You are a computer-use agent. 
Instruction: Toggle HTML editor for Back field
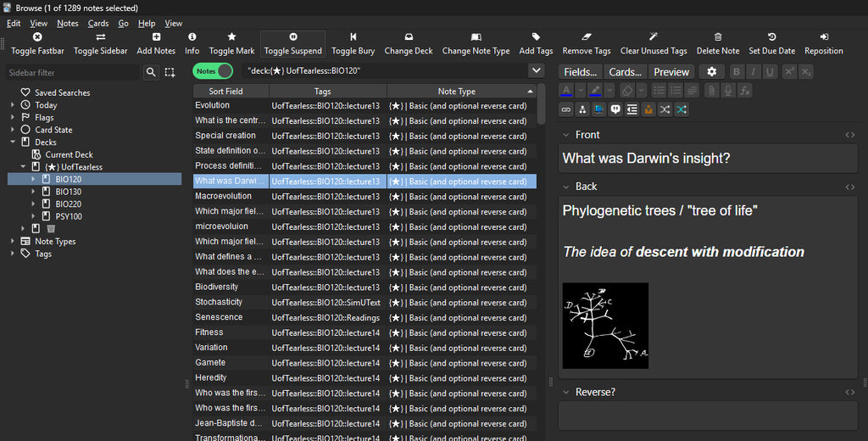pyautogui.click(x=849, y=187)
